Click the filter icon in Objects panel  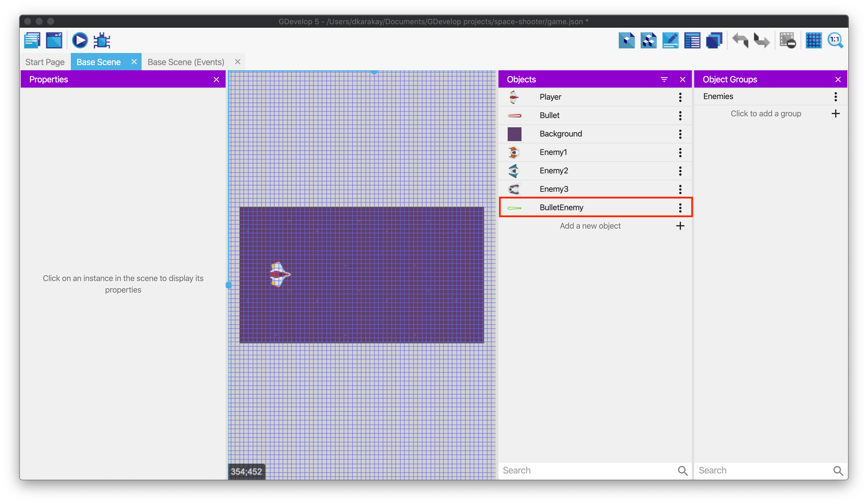[664, 80]
